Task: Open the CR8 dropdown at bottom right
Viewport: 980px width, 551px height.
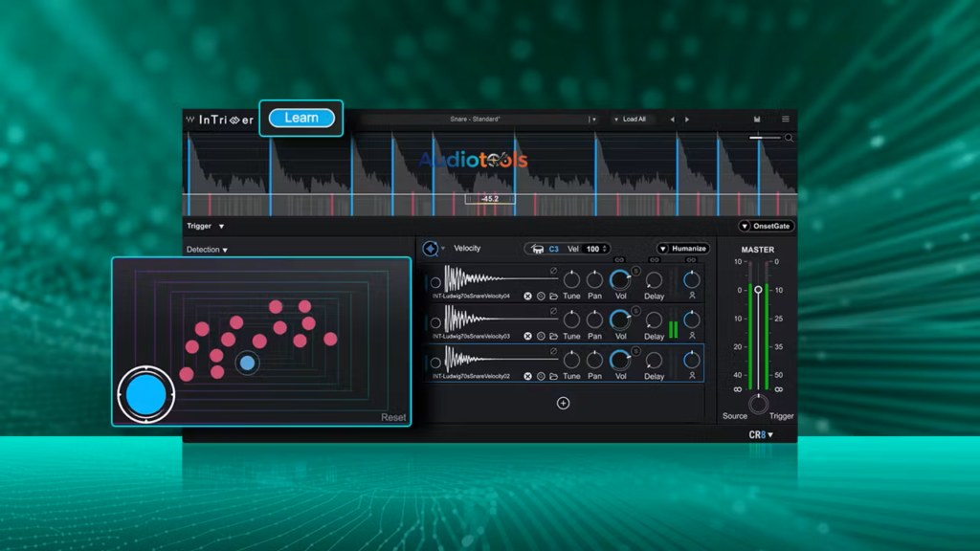Action: [x=761, y=433]
